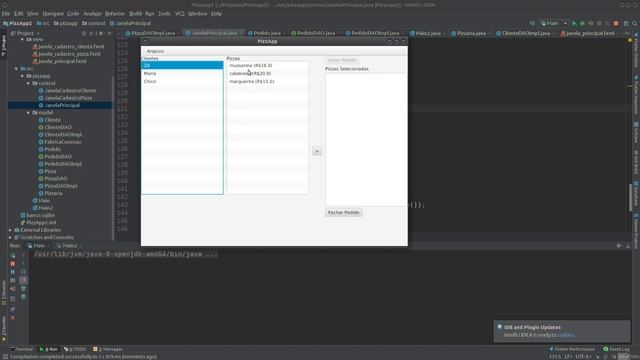Screen dimensions: 640x360
Task: Hide the Project panel using its hide icon
Action: [109, 33]
